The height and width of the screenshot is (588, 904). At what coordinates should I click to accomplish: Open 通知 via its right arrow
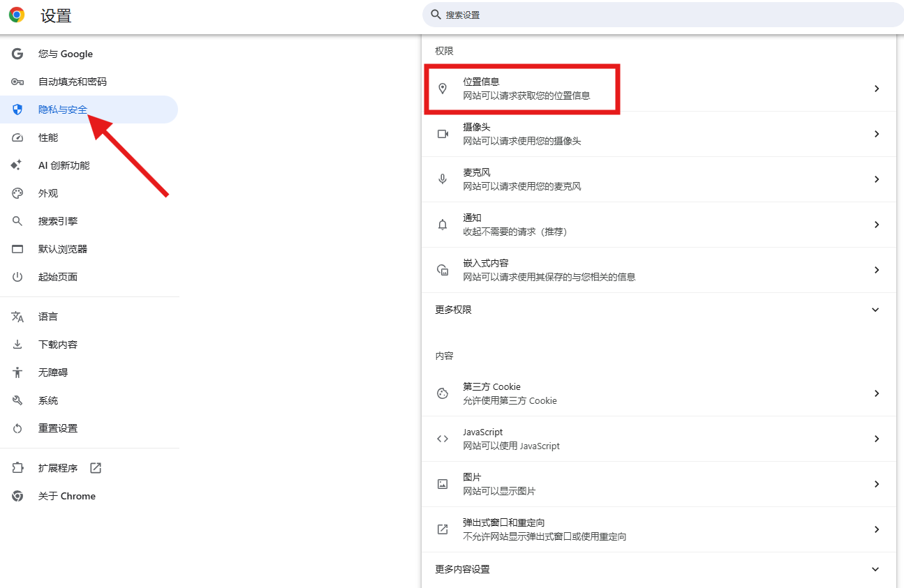(x=877, y=225)
